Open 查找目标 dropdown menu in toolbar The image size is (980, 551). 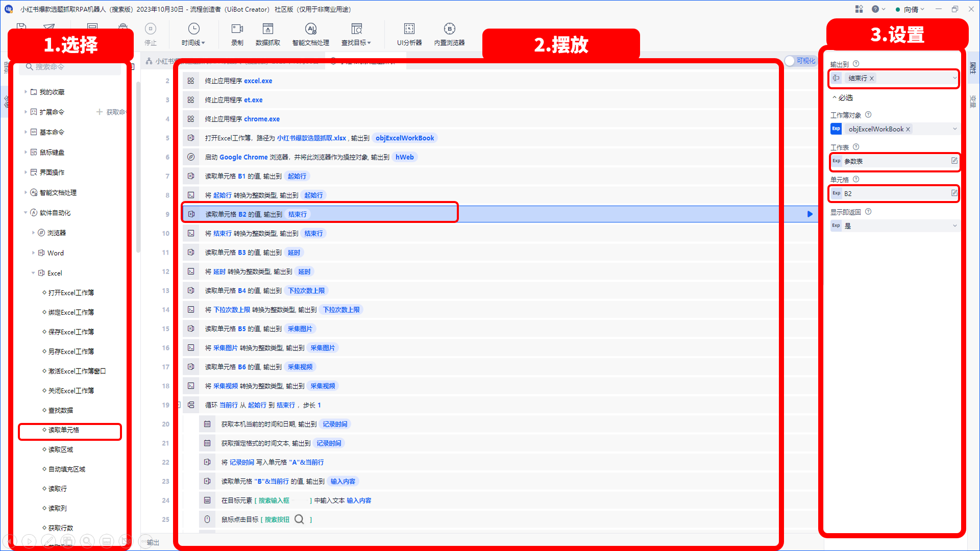pos(356,34)
